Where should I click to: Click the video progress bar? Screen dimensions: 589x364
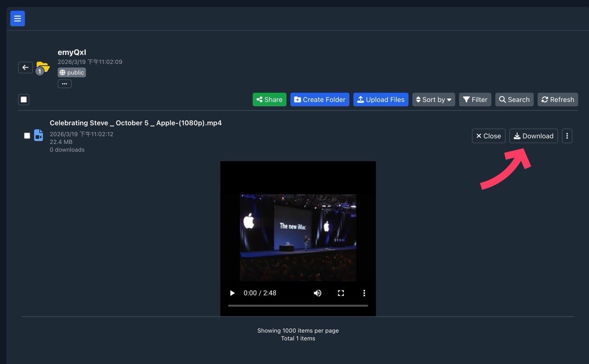pyautogui.click(x=298, y=306)
